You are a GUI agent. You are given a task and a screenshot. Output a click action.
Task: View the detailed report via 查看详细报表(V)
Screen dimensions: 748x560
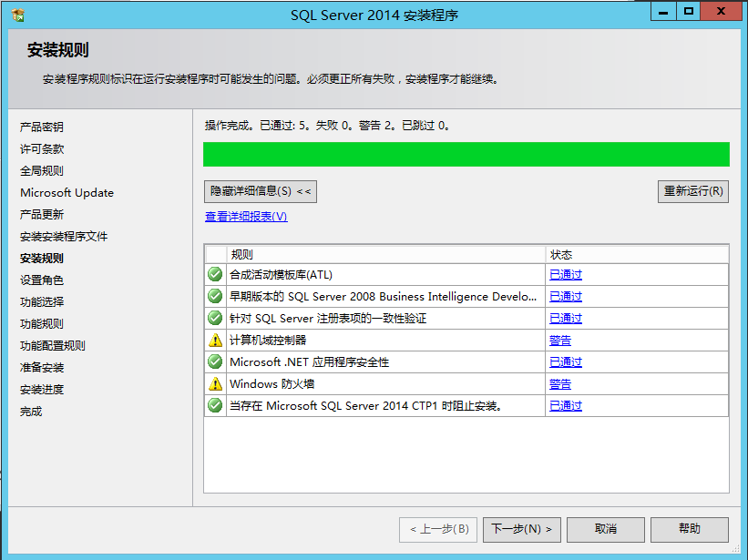[x=246, y=217]
